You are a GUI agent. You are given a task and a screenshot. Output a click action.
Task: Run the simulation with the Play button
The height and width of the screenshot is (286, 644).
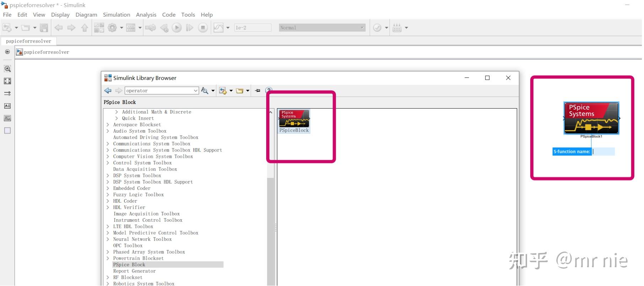[x=177, y=28]
